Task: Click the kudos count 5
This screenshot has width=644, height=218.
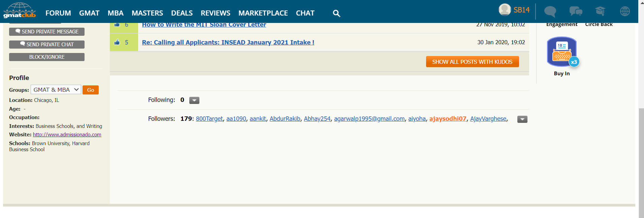Action: click(x=127, y=43)
